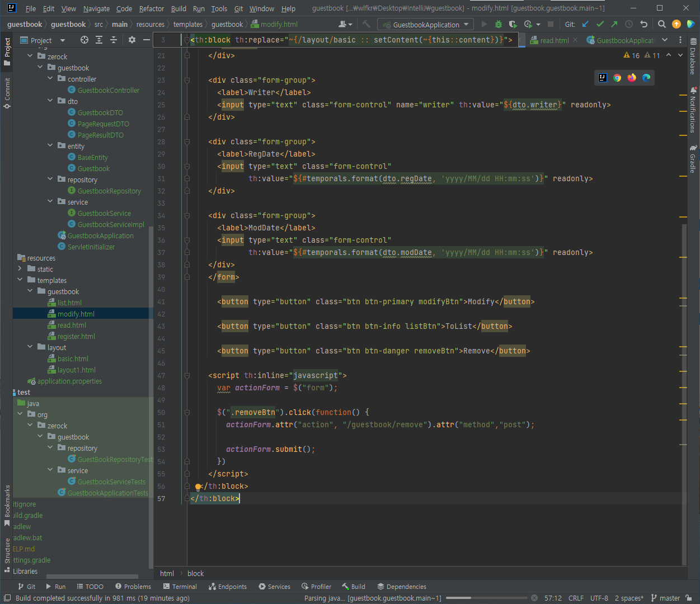
Task: Collapse the dto package
Action: (50, 101)
